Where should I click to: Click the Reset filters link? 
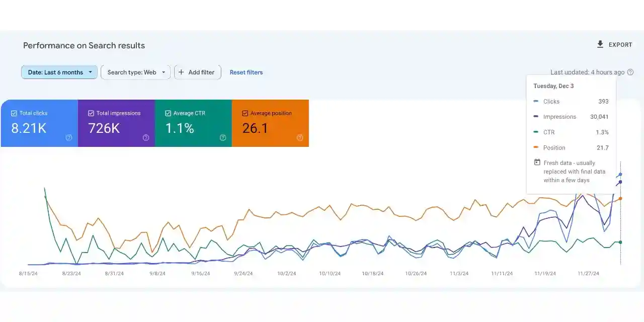(x=246, y=72)
